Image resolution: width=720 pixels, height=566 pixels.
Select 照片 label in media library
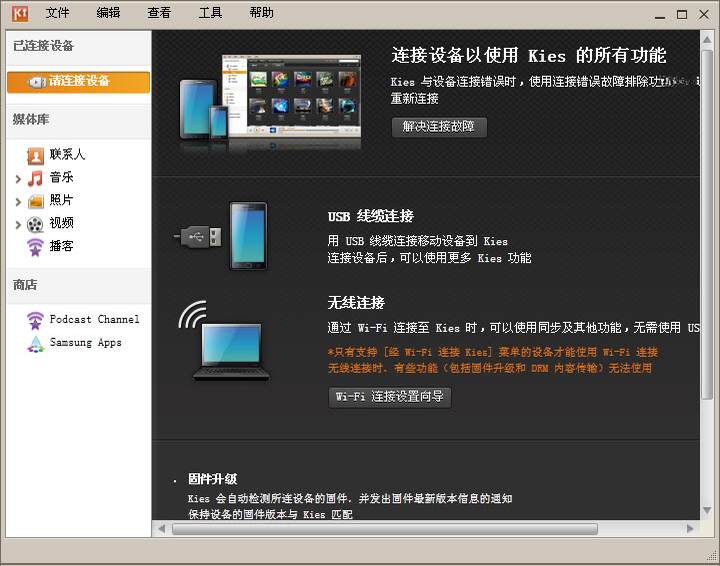tap(62, 200)
